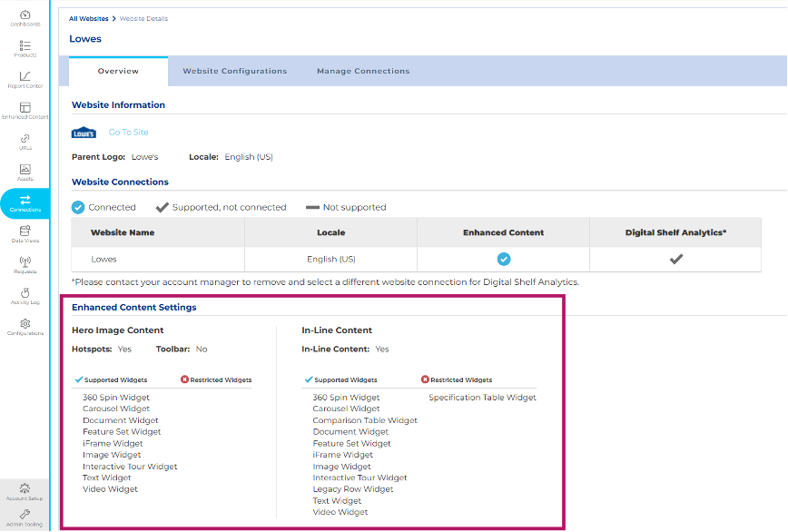This screenshot has width=788, height=532.
Task: Click the Enhanced Content column header
Action: [504, 232]
